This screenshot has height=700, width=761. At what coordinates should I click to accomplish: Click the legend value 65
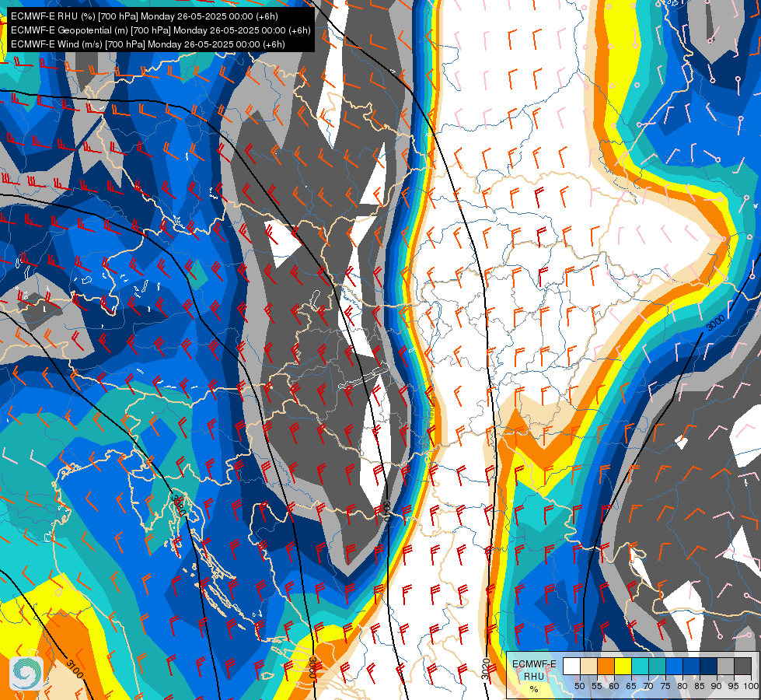(631, 686)
